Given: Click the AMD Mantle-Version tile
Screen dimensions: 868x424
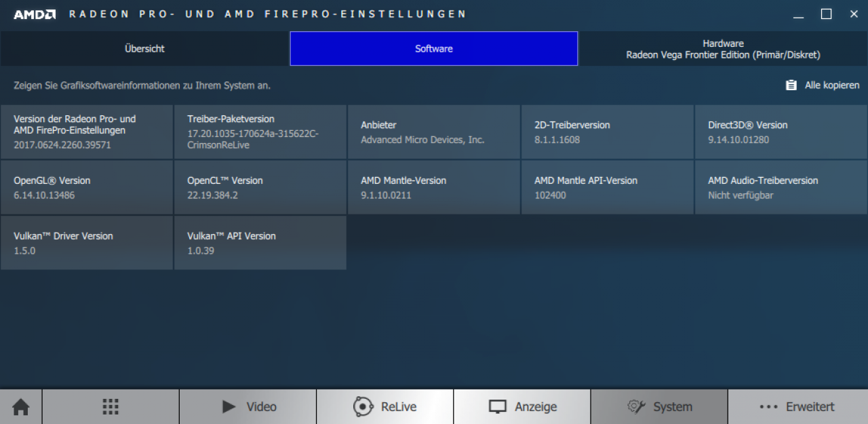Looking at the screenshot, I should click(434, 187).
